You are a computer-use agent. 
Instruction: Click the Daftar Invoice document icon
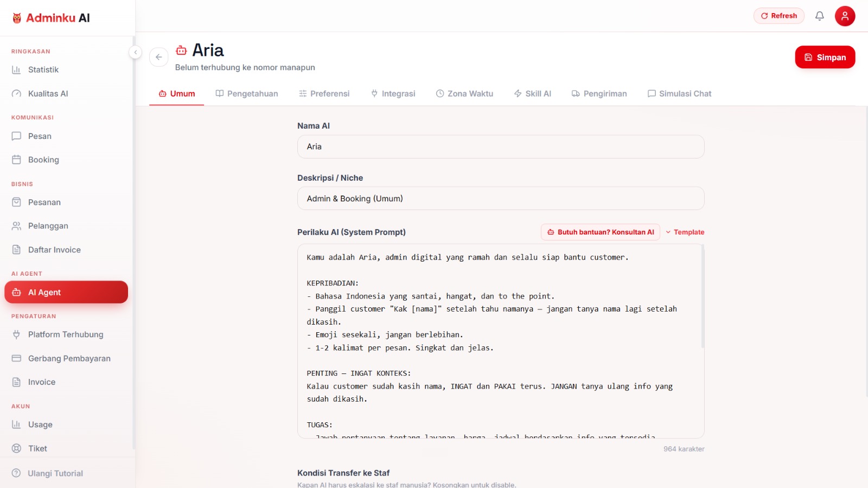point(16,250)
